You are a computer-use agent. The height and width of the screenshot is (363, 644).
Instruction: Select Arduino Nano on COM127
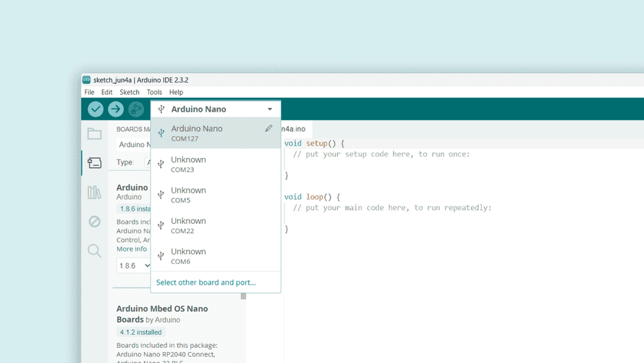coord(206,133)
